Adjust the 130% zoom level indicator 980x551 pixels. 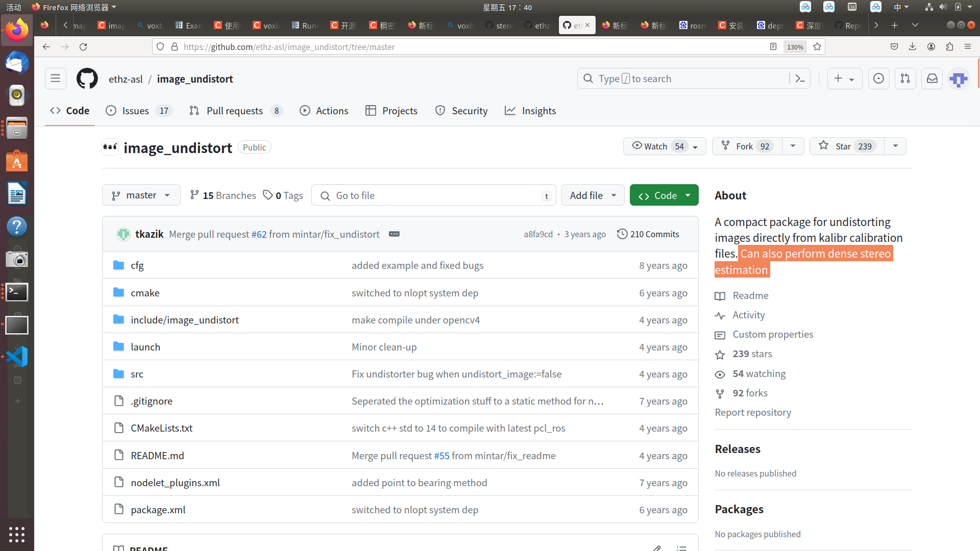pyautogui.click(x=795, y=47)
